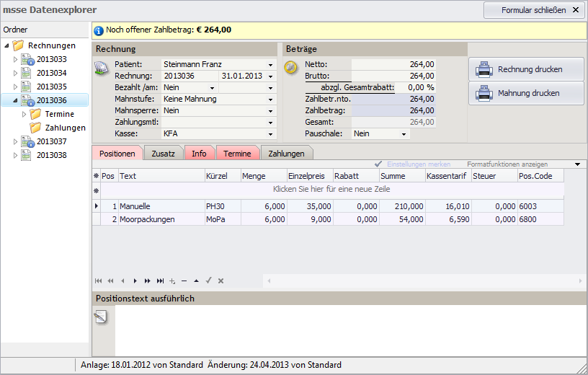Go to previous record in navigator
The image size is (588, 375).
tap(122, 281)
